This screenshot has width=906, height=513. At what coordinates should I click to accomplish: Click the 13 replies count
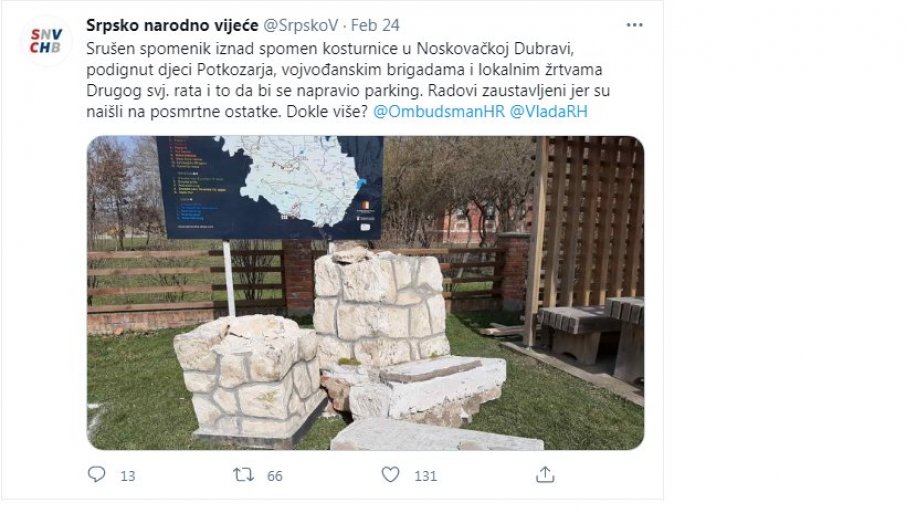point(128,475)
